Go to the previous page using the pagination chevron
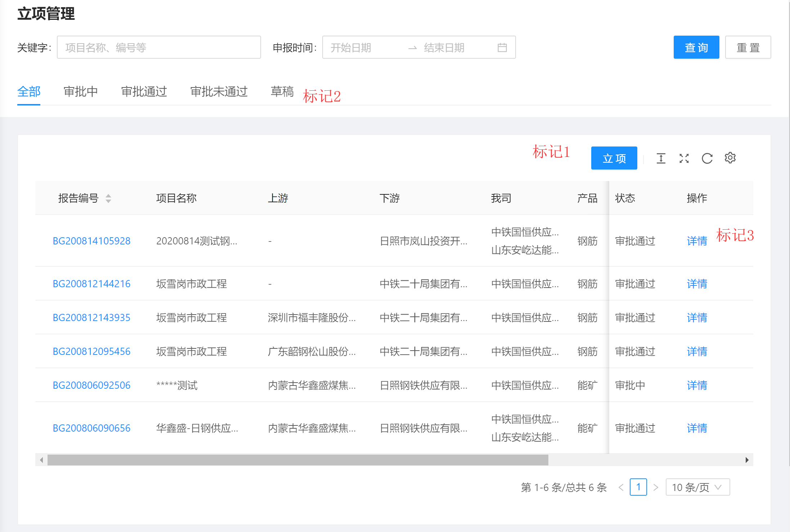790x532 pixels. click(x=621, y=487)
